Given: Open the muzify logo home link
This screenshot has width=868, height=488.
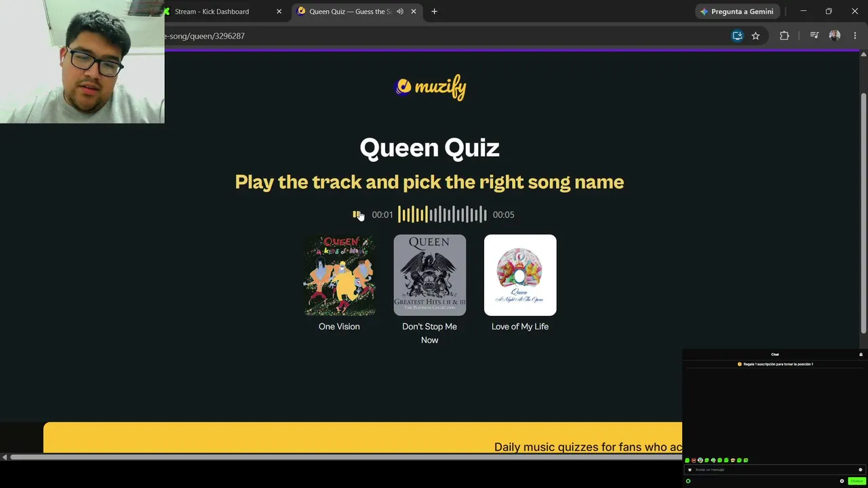Looking at the screenshot, I should pyautogui.click(x=431, y=87).
